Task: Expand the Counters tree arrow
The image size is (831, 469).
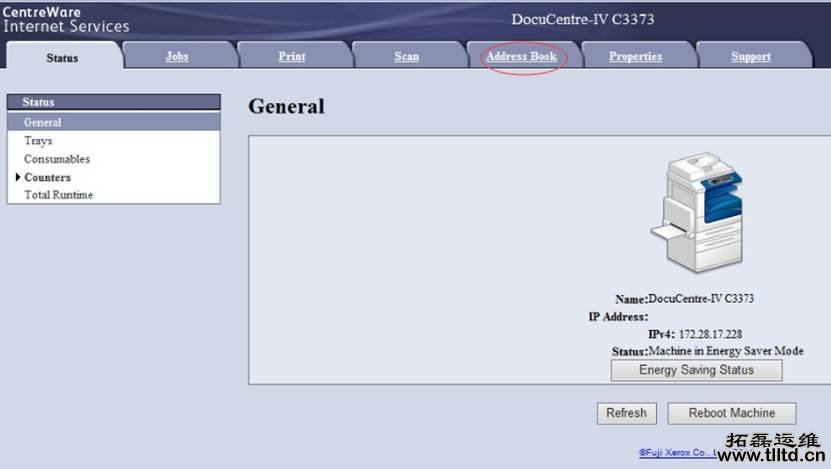Action: (18, 177)
